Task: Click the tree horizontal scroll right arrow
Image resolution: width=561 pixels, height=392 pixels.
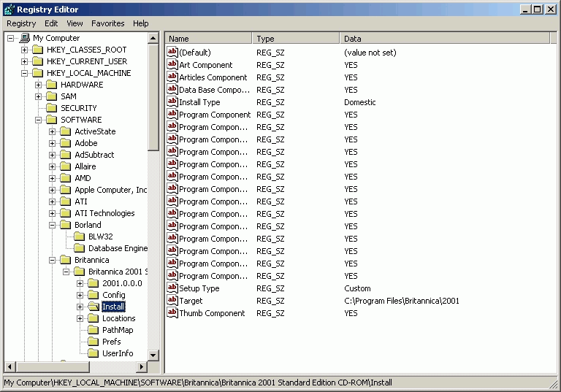Action: click(x=142, y=366)
